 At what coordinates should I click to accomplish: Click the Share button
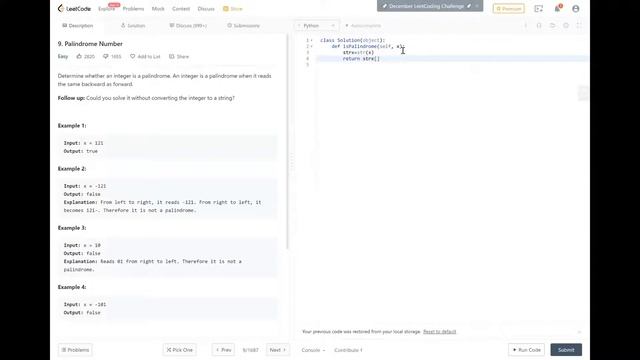coord(179,56)
